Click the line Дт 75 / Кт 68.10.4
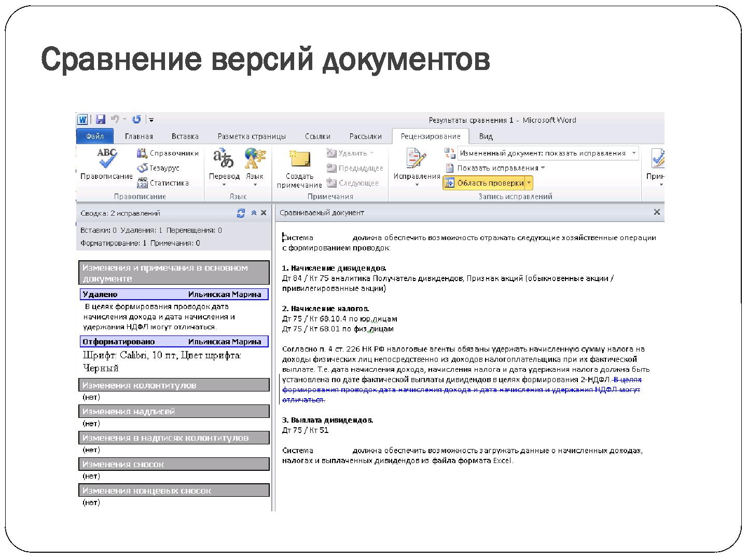This screenshot has width=747, height=560. coord(339,318)
